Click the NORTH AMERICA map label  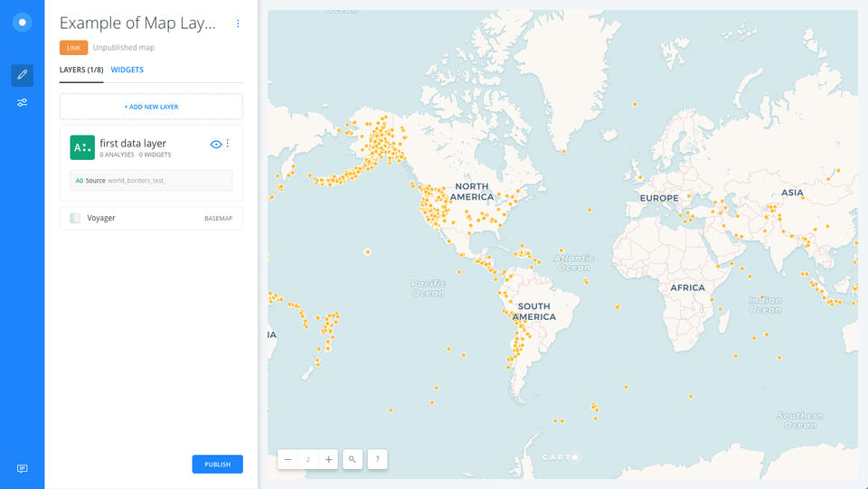tap(472, 192)
